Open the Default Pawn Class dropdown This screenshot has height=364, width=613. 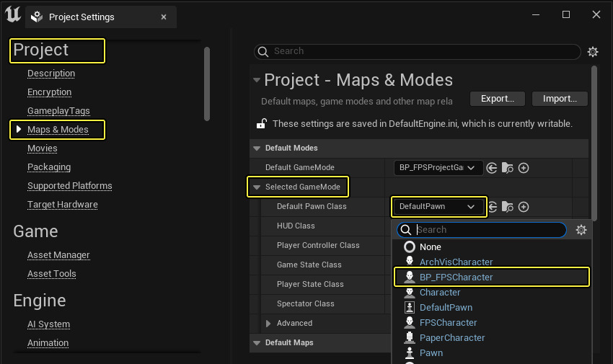(438, 207)
